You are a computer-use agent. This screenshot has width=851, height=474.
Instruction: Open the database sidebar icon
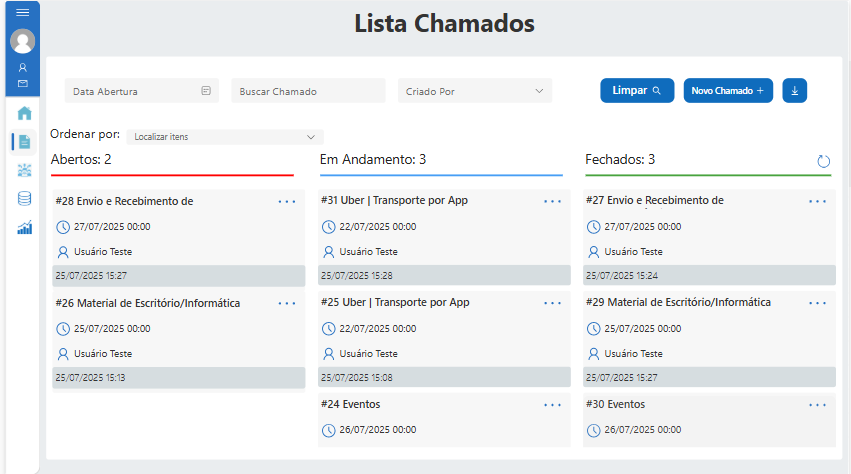tap(24, 199)
